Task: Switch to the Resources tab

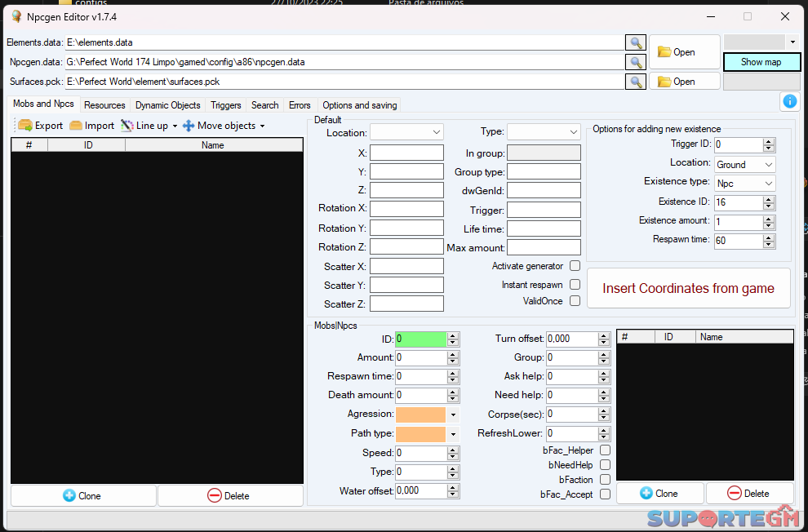Action: pyautogui.click(x=104, y=105)
